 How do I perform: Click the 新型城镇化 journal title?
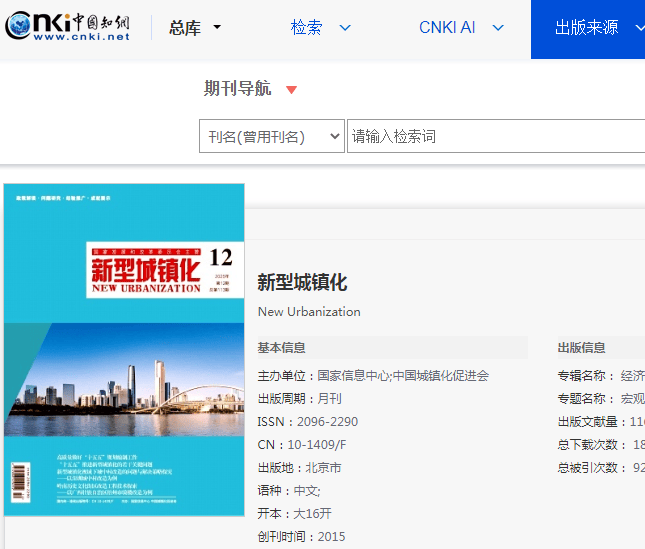point(302,283)
